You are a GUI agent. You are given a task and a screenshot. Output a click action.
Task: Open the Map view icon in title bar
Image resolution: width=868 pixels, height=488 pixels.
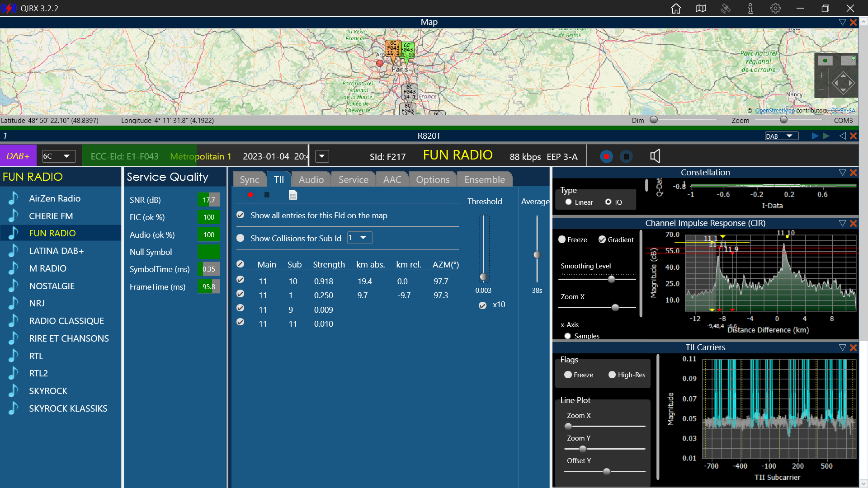coord(701,9)
